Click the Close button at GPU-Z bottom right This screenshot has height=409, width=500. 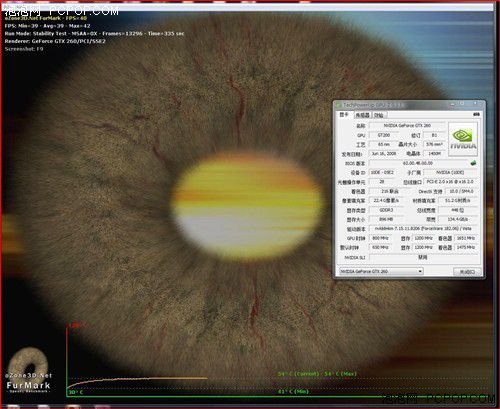click(467, 272)
